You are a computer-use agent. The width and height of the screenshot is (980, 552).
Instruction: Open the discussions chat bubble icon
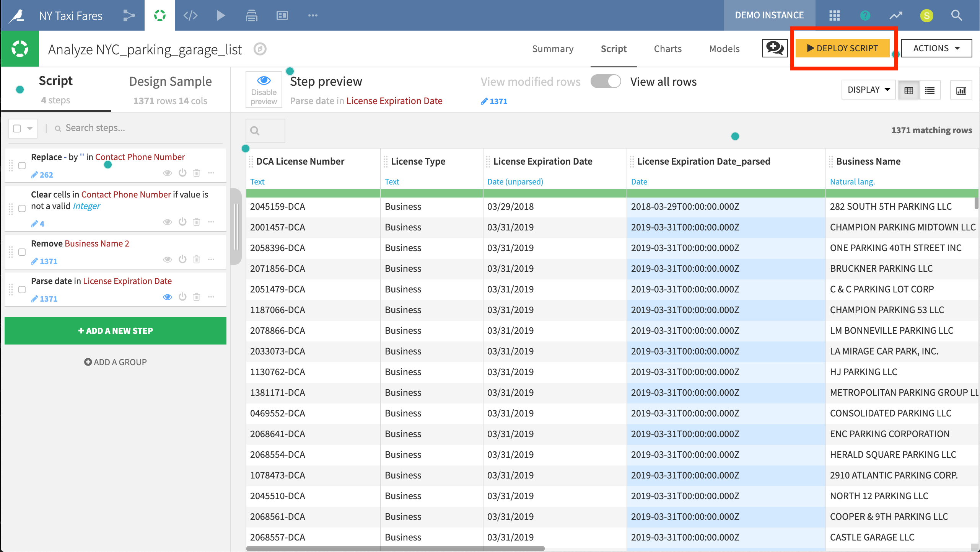coord(775,48)
